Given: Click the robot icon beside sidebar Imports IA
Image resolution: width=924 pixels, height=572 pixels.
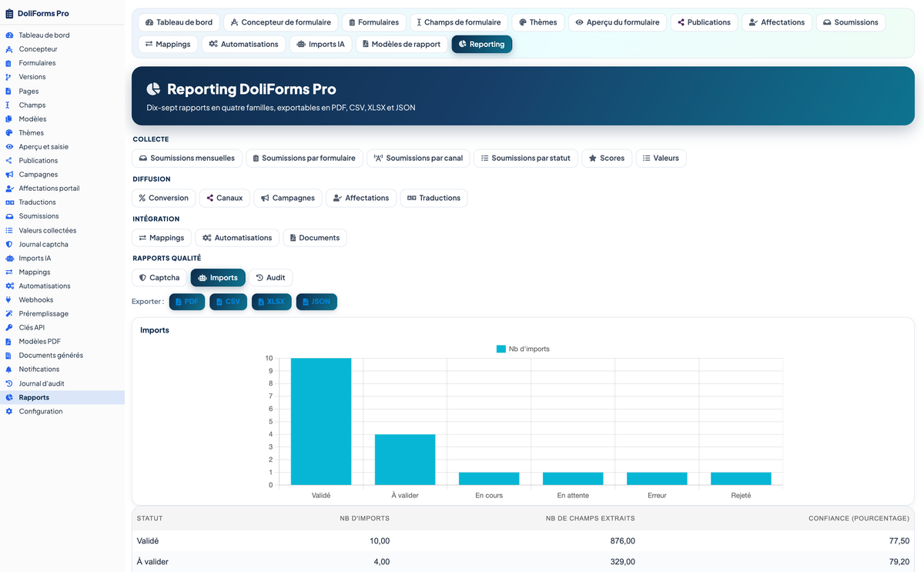Looking at the screenshot, I should pyautogui.click(x=9, y=258).
